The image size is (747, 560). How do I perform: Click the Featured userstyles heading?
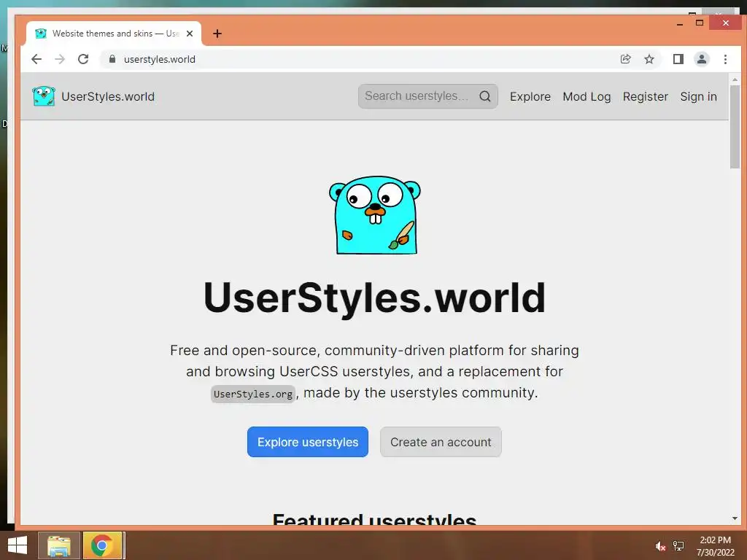(x=374, y=519)
